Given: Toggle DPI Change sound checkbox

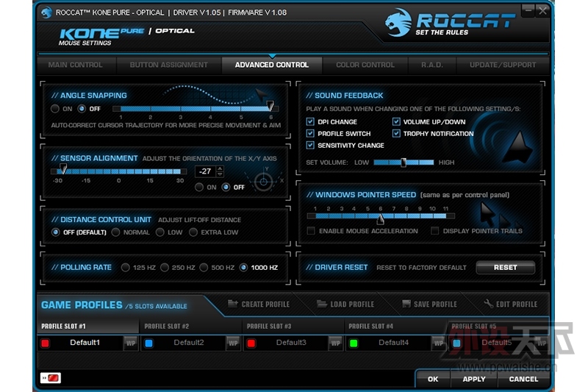Looking at the screenshot, I should pos(310,121).
